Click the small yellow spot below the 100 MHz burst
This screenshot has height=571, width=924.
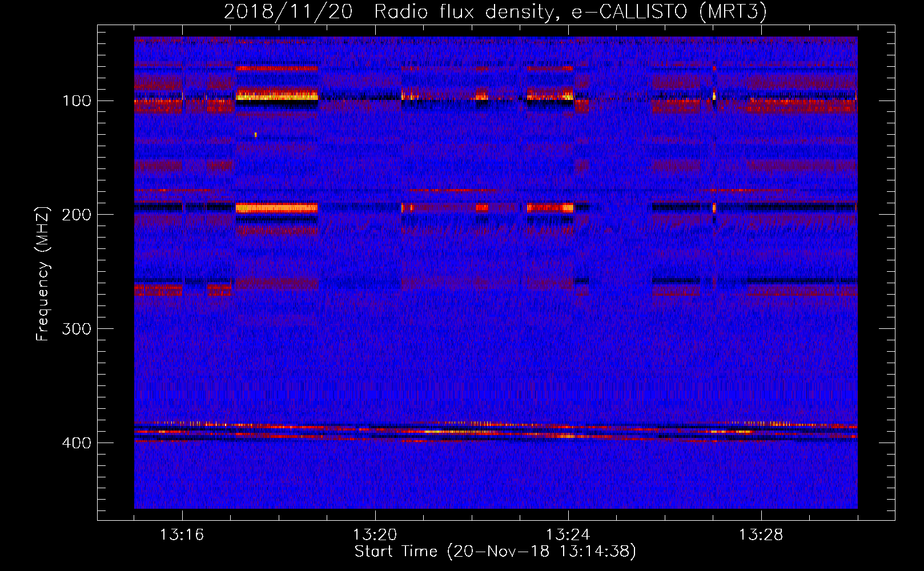[x=256, y=135]
